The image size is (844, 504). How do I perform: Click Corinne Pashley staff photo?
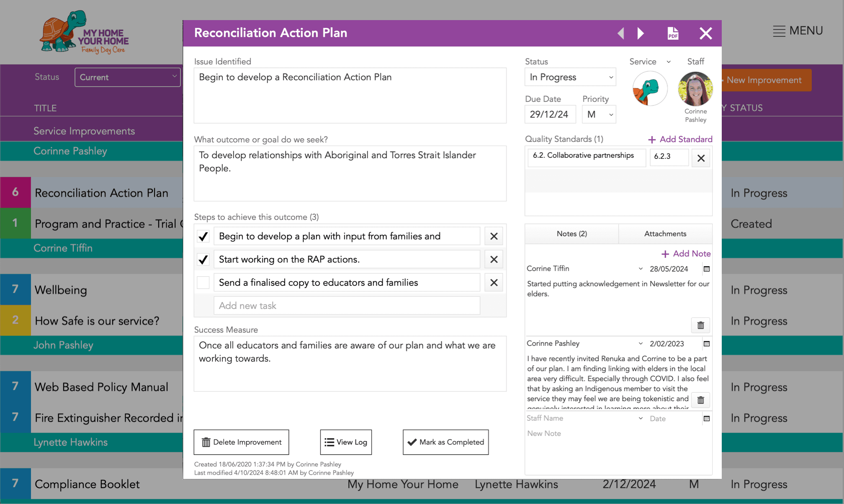pos(695,89)
